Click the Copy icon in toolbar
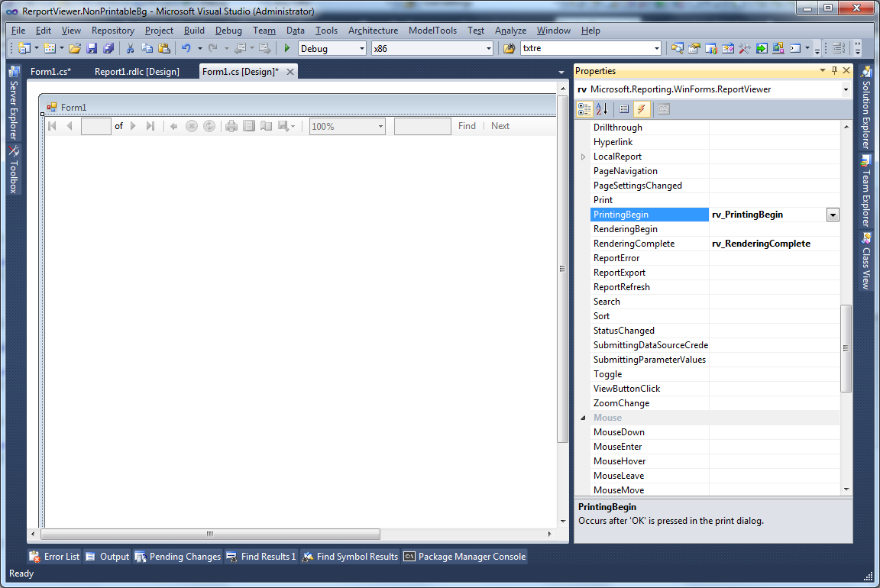 click(x=147, y=48)
